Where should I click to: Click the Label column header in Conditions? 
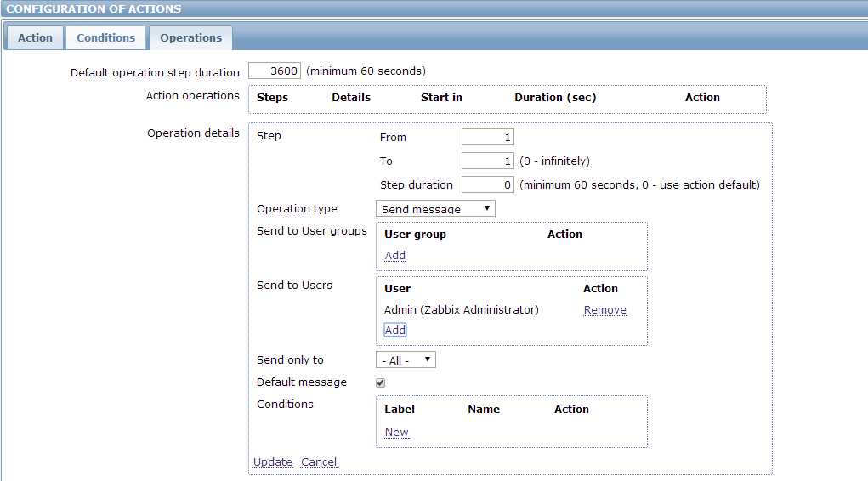pyautogui.click(x=399, y=409)
